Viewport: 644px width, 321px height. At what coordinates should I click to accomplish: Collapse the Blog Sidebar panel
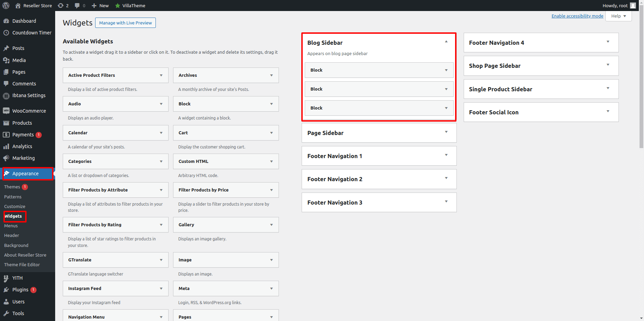tap(446, 42)
